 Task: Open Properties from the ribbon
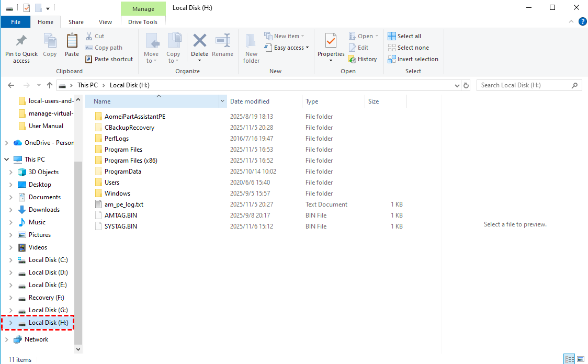(331, 41)
